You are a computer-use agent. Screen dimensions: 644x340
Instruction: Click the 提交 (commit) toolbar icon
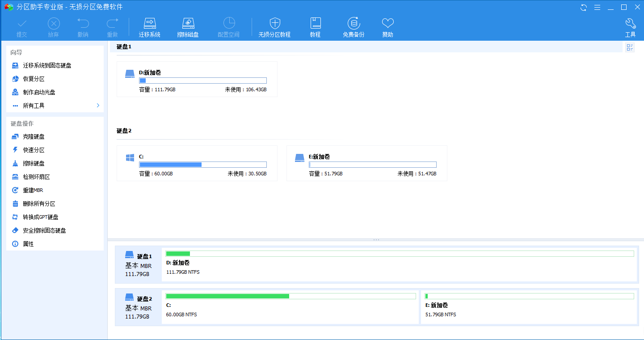pos(21,28)
